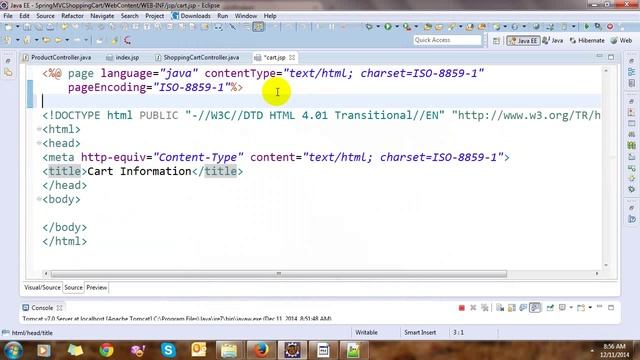Switch to the Web perspective

[x=622, y=40]
